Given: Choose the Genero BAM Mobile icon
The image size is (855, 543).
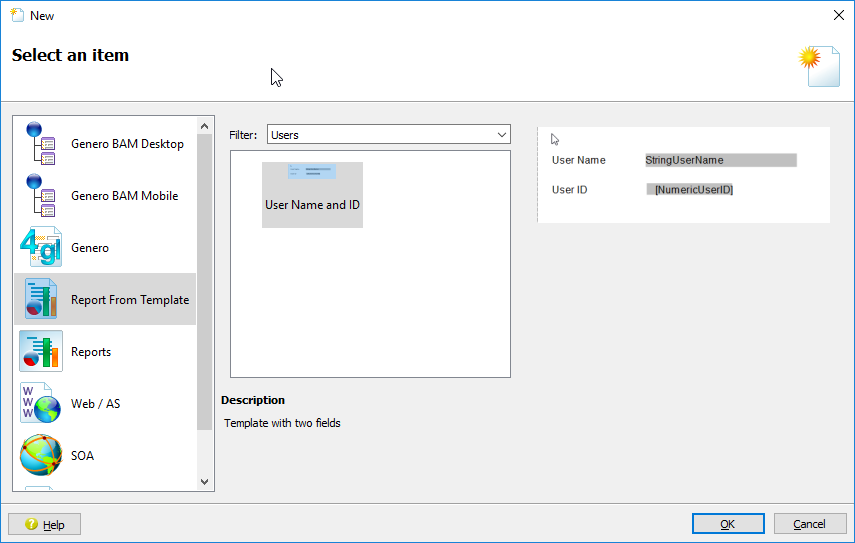Looking at the screenshot, I should click(x=41, y=195).
